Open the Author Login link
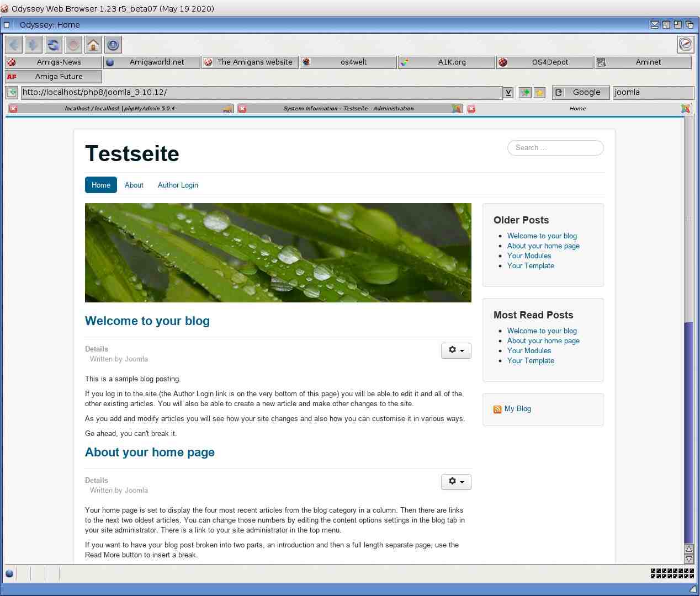 pos(178,185)
